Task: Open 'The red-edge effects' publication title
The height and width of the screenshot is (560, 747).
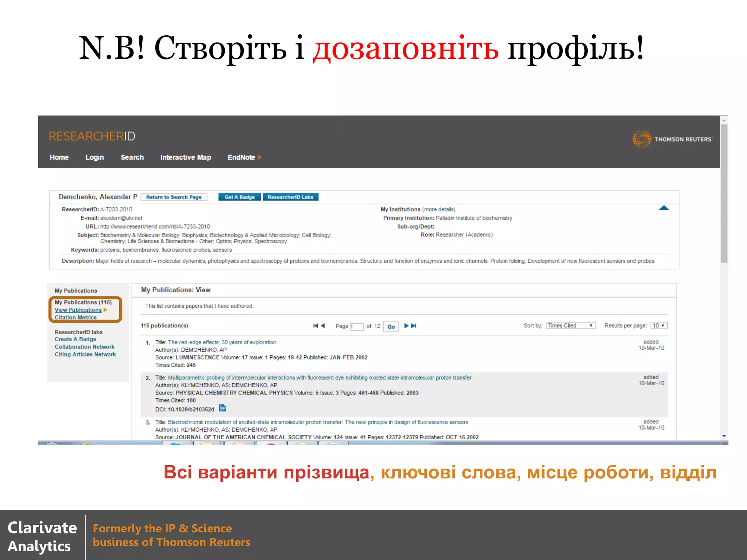Action: coord(222,342)
